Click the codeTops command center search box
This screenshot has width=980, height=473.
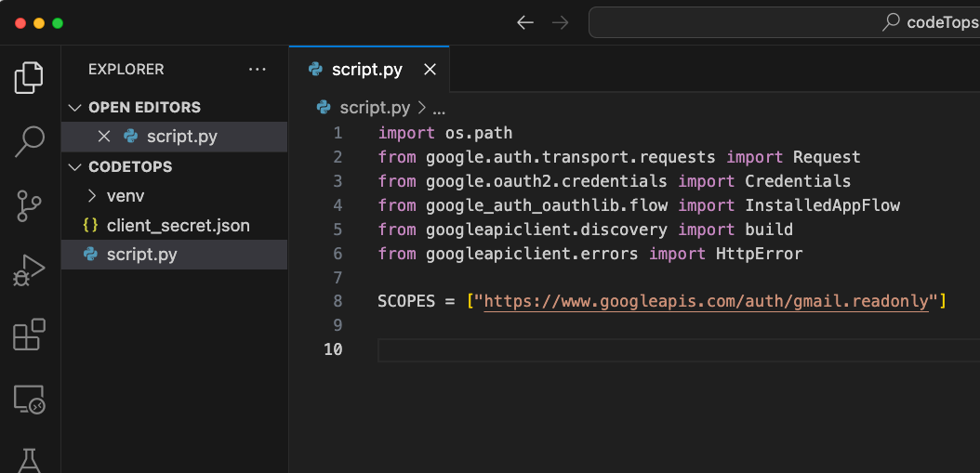[x=785, y=22]
